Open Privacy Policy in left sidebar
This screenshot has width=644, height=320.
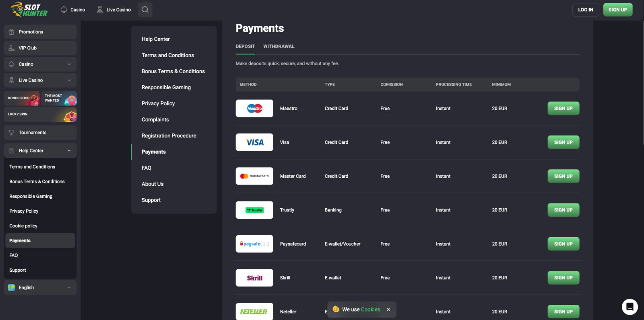24,211
